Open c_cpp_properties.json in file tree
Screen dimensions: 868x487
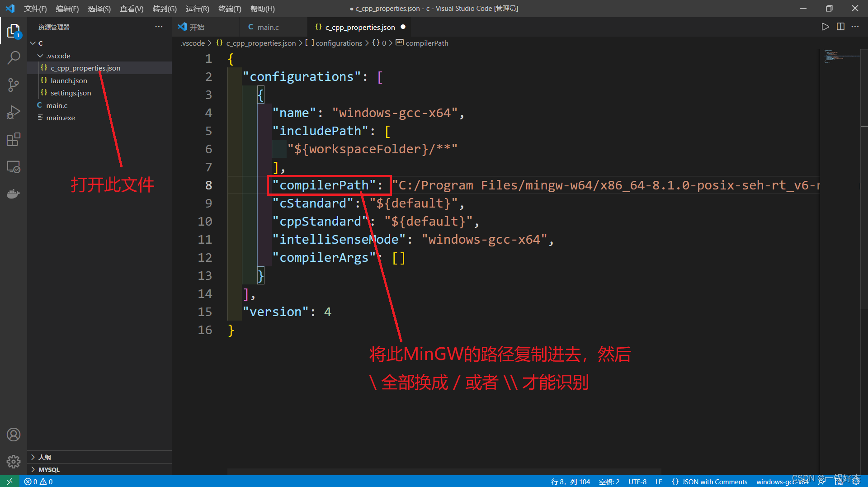(x=99, y=68)
